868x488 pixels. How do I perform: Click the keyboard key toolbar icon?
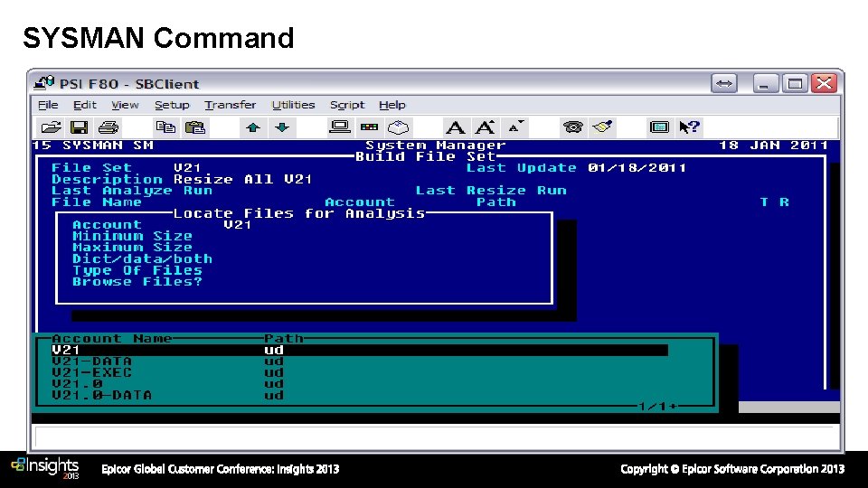click(x=398, y=127)
